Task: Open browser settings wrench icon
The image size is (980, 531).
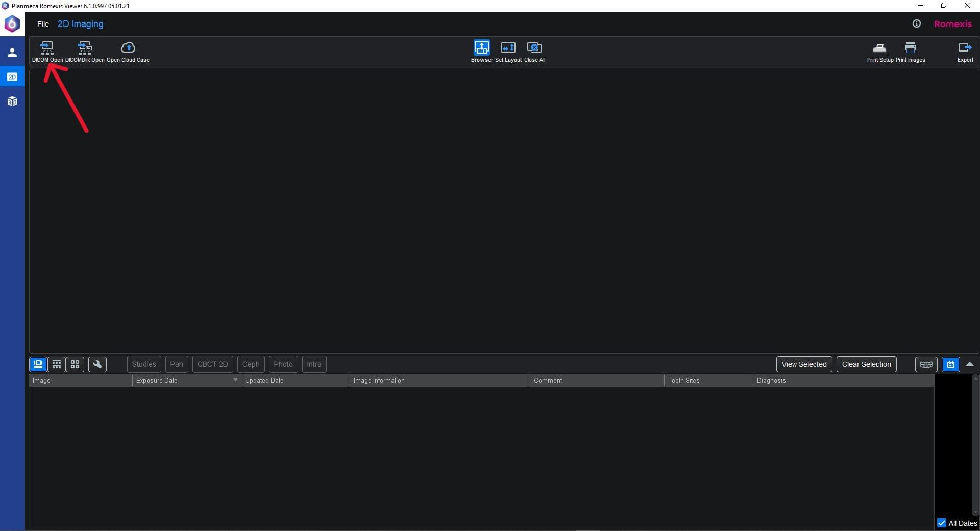Action: 97,364
